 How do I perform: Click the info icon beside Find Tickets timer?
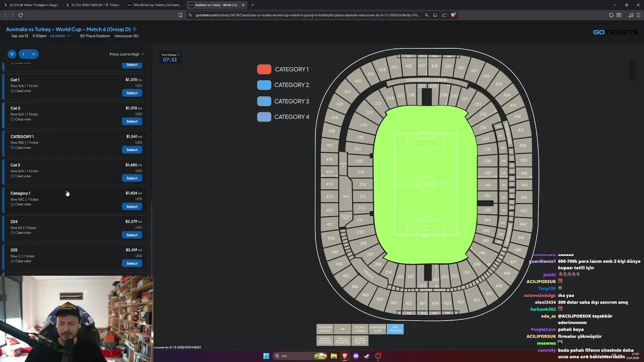coord(178,54)
